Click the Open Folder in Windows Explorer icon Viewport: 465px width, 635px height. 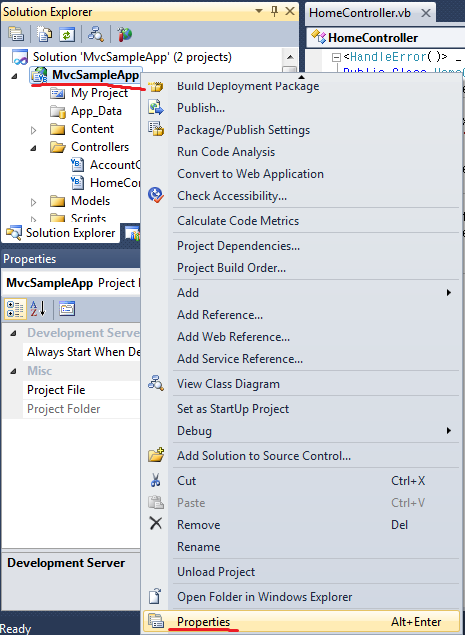click(156, 596)
